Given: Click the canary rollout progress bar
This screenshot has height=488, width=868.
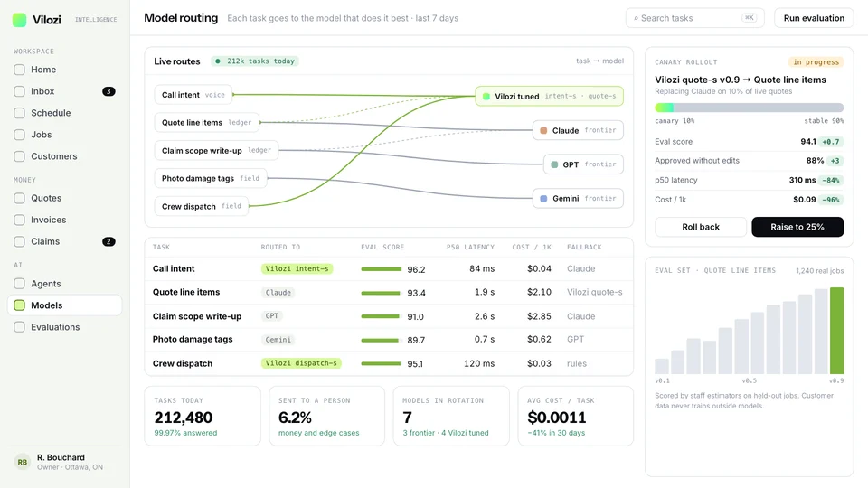Looking at the screenshot, I should [749, 108].
